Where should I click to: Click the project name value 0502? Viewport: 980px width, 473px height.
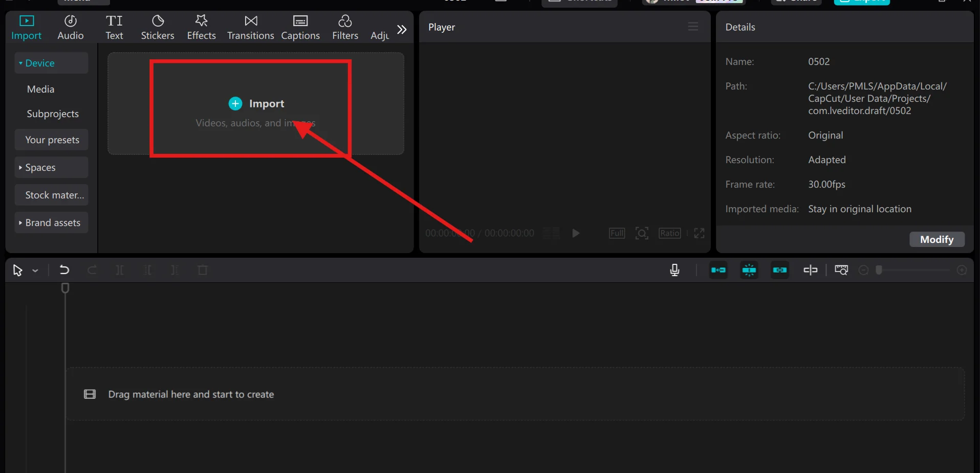819,61
